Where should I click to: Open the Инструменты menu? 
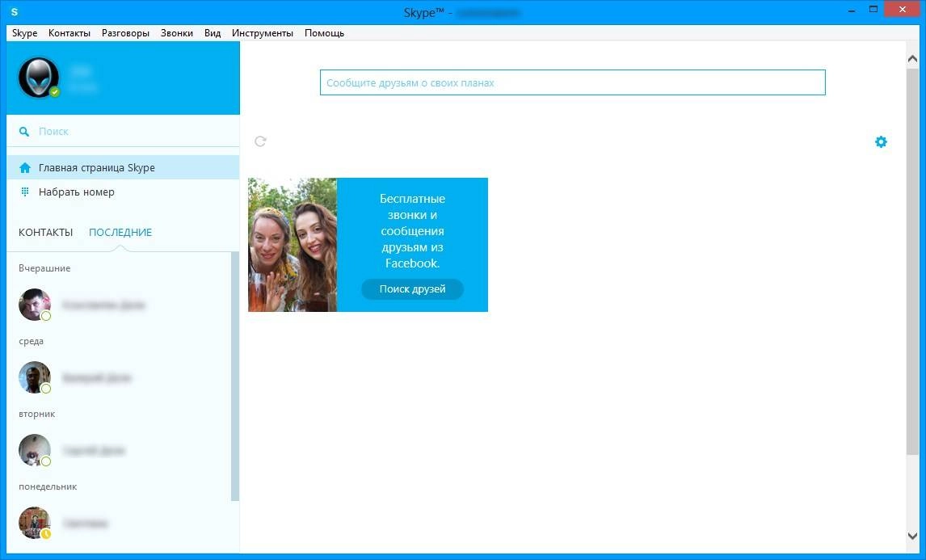[263, 33]
